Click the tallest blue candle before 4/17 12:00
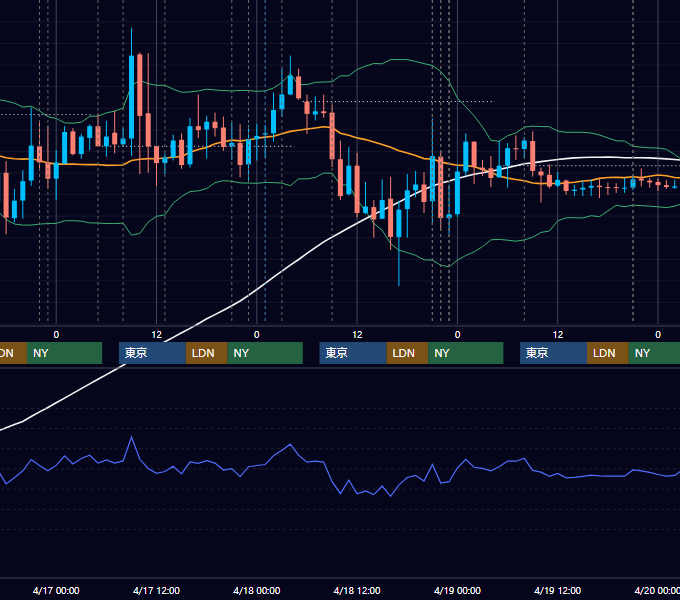 [x=131, y=97]
